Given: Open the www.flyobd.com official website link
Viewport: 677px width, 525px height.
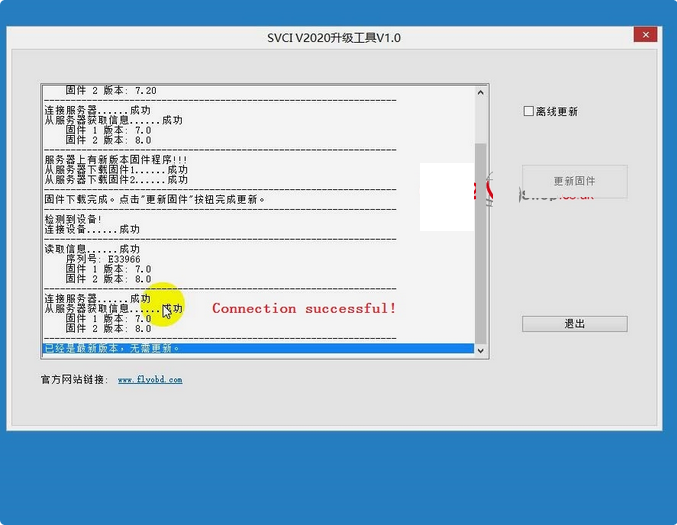Looking at the screenshot, I should pos(150,380).
